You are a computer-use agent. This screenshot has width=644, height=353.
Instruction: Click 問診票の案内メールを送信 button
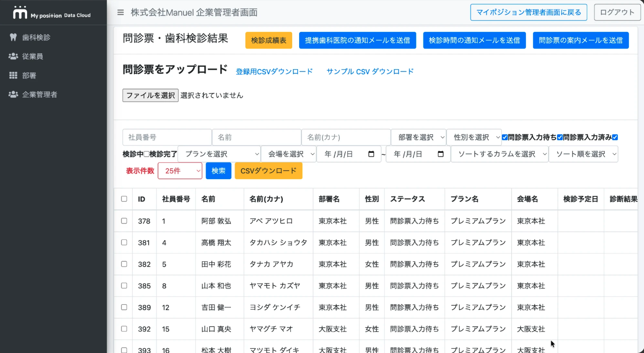click(581, 40)
